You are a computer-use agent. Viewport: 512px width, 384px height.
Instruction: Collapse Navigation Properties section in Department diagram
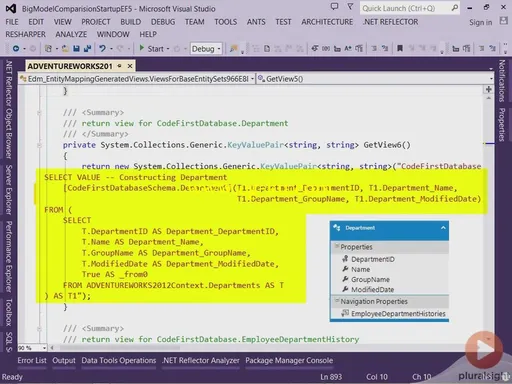coord(337,300)
